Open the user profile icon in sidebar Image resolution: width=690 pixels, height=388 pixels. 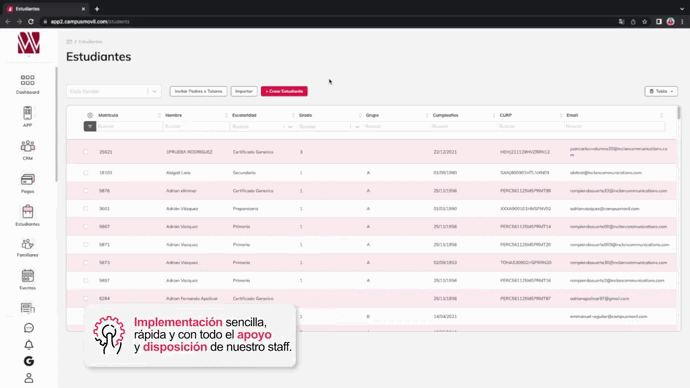29,378
